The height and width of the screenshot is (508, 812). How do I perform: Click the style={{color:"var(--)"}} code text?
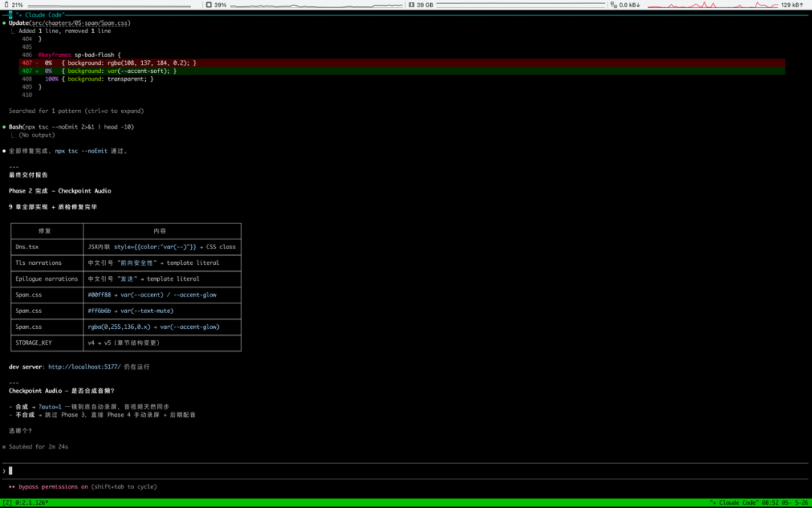[x=156, y=247]
